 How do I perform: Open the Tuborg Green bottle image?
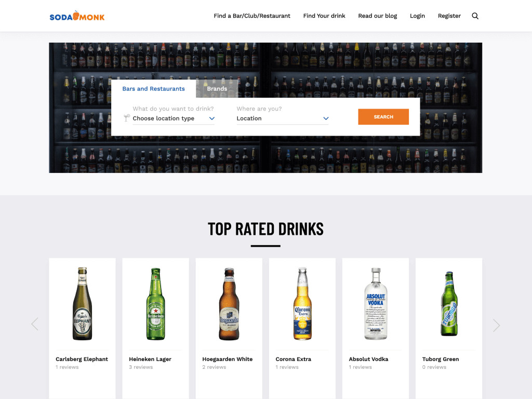pyautogui.click(x=449, y=303)
